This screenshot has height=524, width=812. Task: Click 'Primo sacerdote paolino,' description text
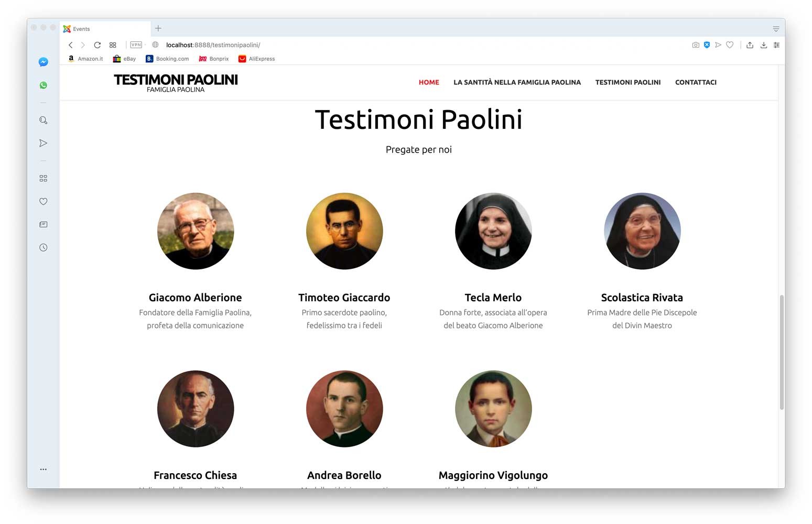(x=344, y=312)
